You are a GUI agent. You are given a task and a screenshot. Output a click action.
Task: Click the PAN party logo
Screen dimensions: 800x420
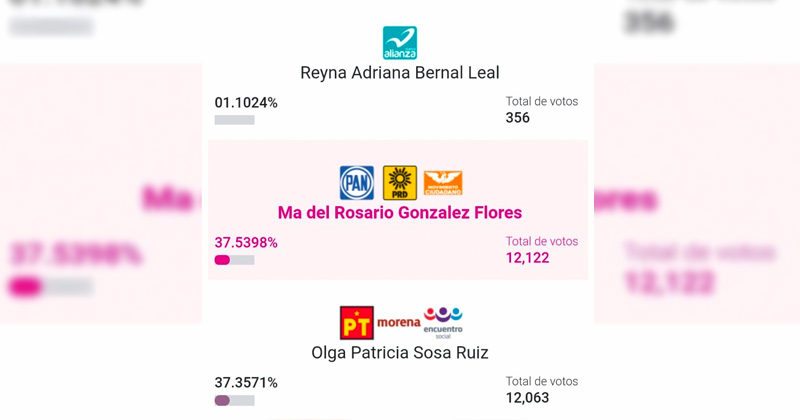pyautogui.click(x=357, y=183)
